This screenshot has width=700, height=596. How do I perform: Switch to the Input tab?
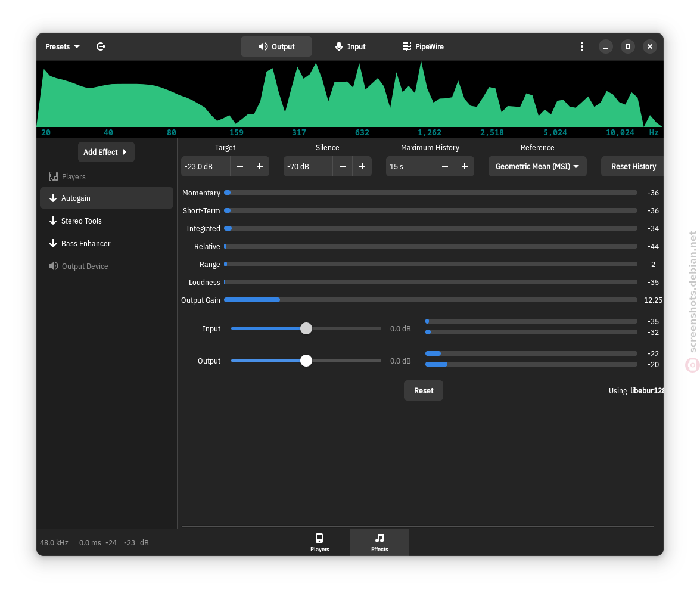coord(350,46)
